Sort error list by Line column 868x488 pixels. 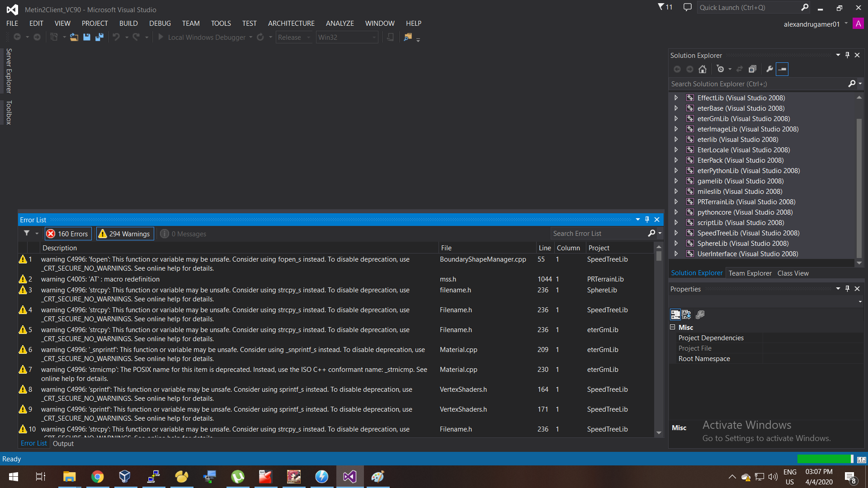point(545,248)
